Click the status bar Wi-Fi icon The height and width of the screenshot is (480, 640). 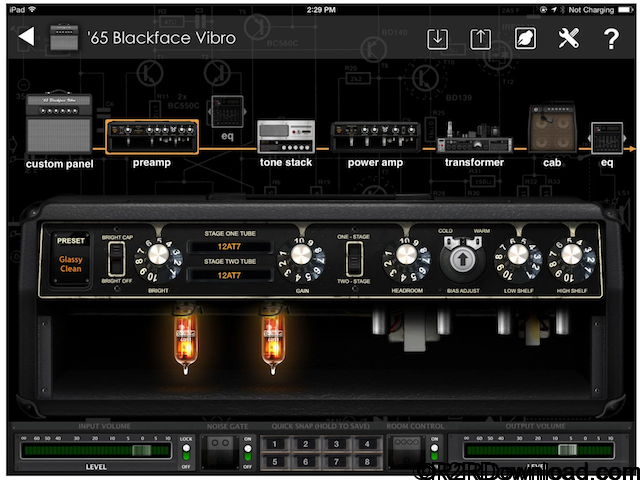pyautogui.click(x=32, y=9)
